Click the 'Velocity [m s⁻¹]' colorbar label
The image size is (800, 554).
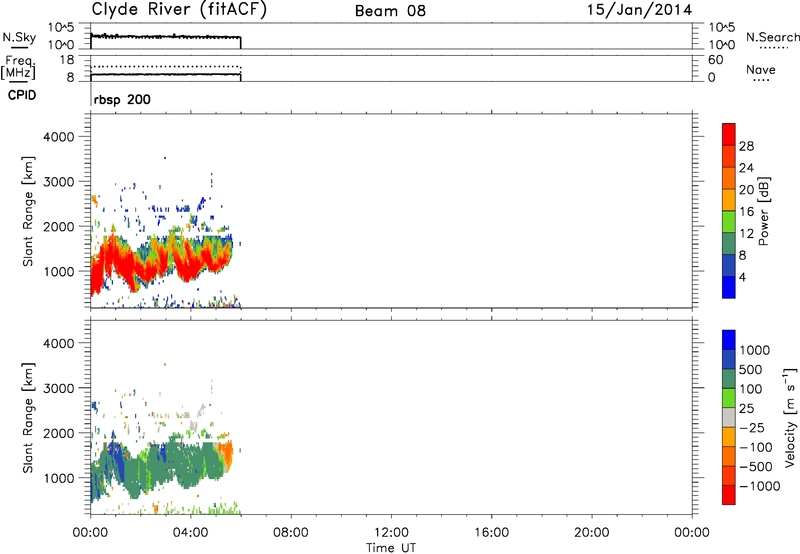click(790, 417)
